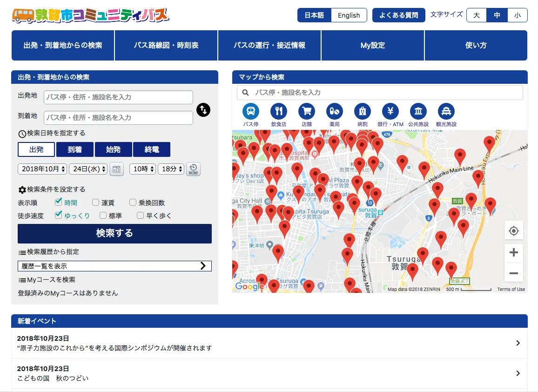538x392 pixels.
Task: Swap departure and arrival with arrows icon
Action: [203, 110]
